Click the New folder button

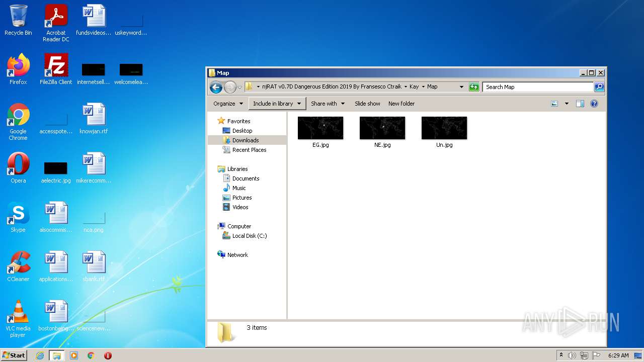click(401, 104)
